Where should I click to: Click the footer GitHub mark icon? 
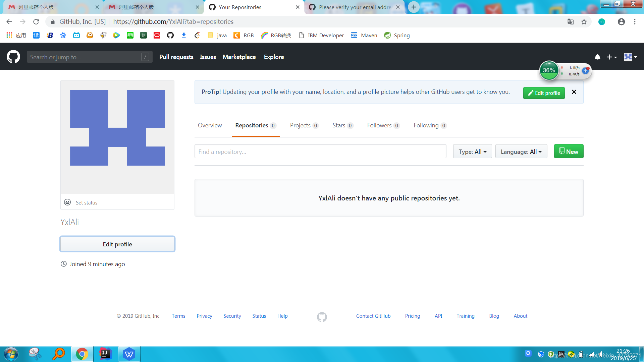tap(322, 316)
